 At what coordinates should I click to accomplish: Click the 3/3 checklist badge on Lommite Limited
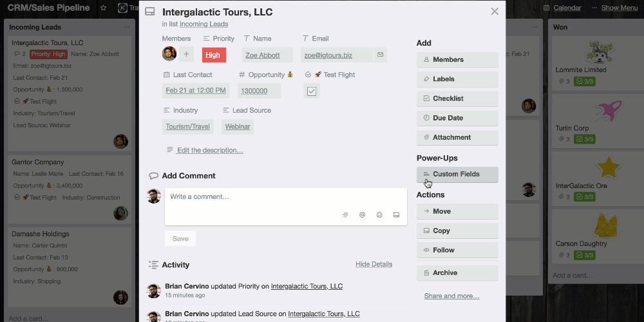pyautogui.click(x=585, y=81)
